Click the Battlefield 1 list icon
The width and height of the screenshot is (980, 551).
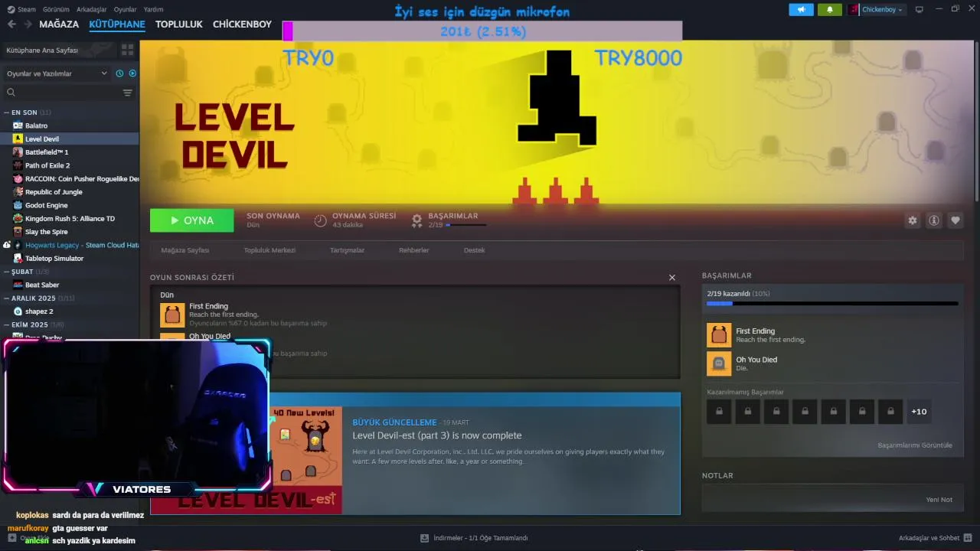pos(18,152)
